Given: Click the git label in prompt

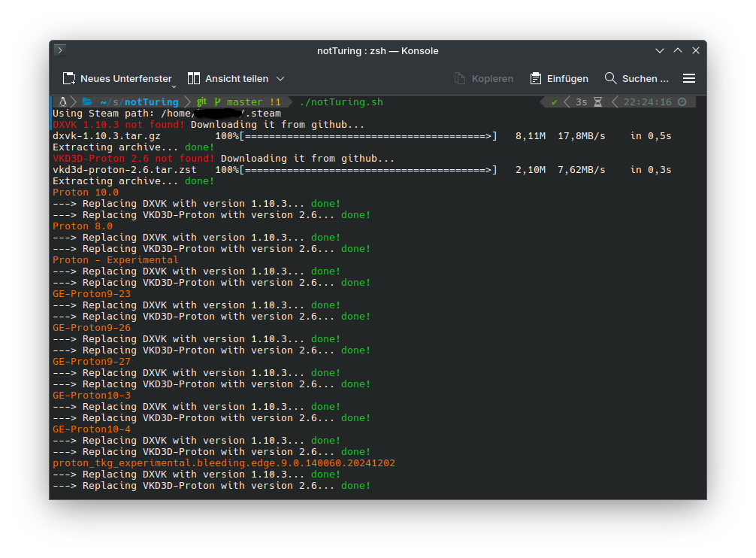Looking at the screenshot, I should point(201,102).
